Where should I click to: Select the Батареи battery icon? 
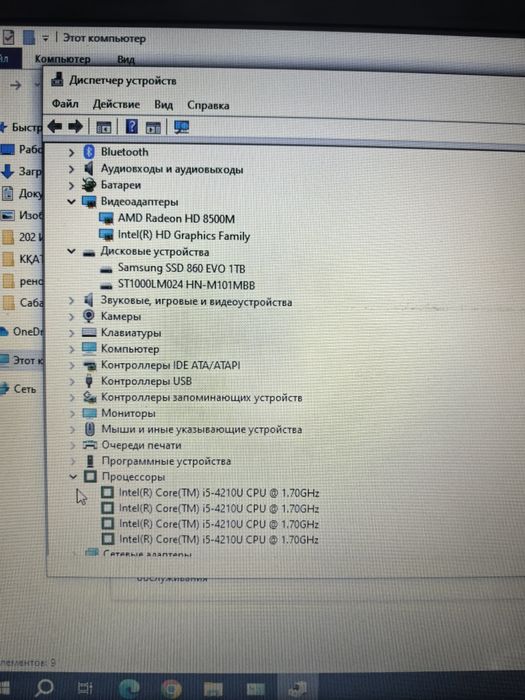point(89,185)
